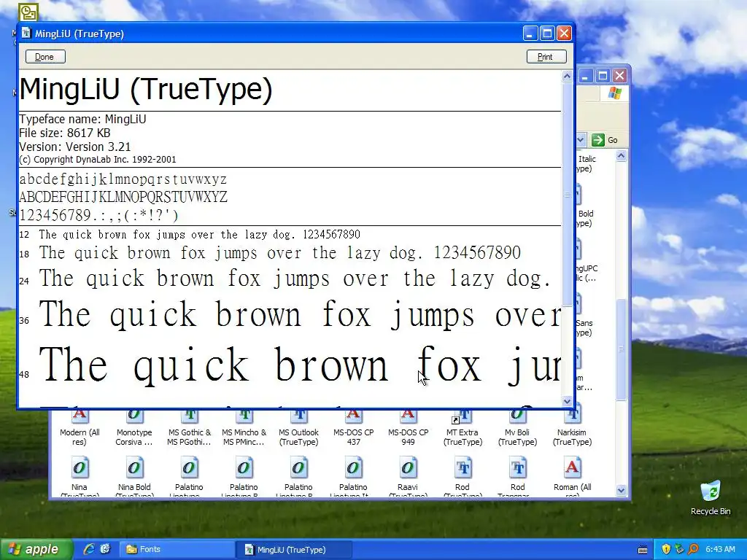Image resolution: width=747 pixels, height=560 pixels.
Task: Click Fonts window scrollbar up arrow
Action: [x=621, y=156]
